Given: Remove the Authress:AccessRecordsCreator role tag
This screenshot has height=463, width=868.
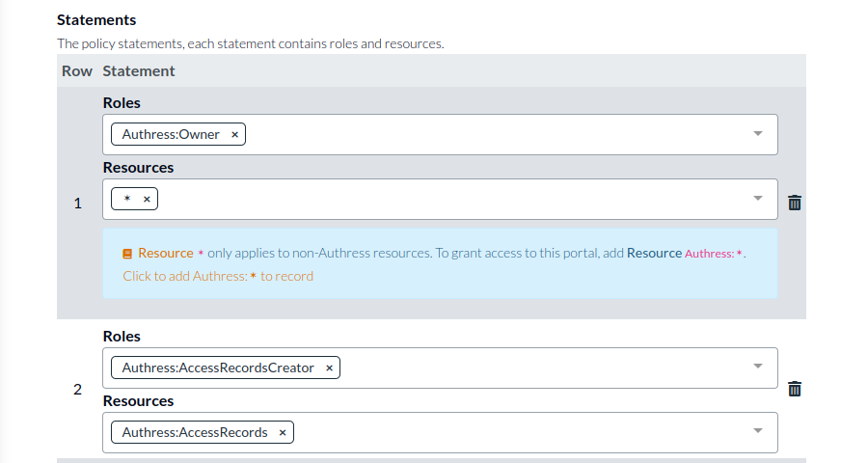Looking at the screenshot, I should coord(329,368).
